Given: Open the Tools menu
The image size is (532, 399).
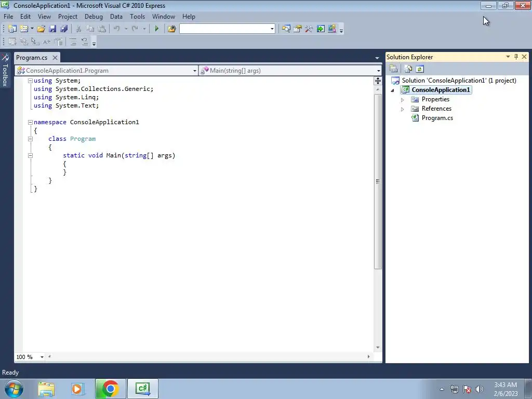Looking at the screenshot, I should pyautogui.click(x=137, y=17).
